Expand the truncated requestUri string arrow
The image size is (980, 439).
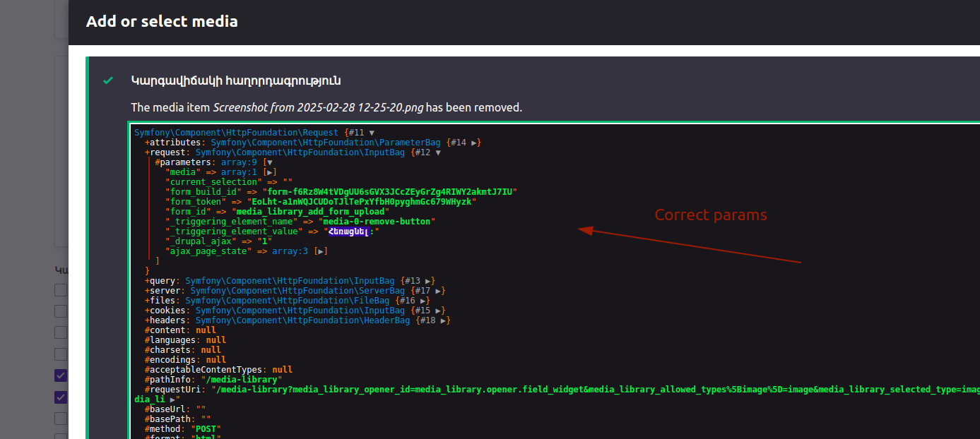(x=173, y=399)
